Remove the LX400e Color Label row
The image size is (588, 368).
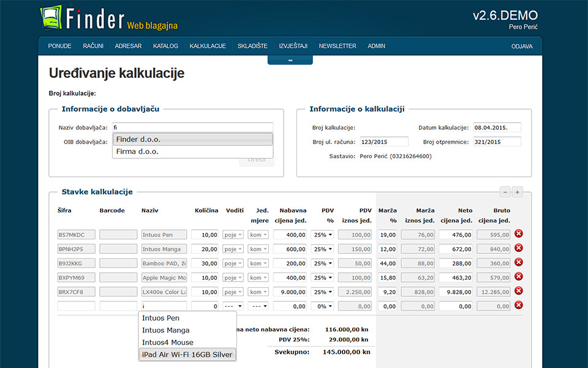518,291
